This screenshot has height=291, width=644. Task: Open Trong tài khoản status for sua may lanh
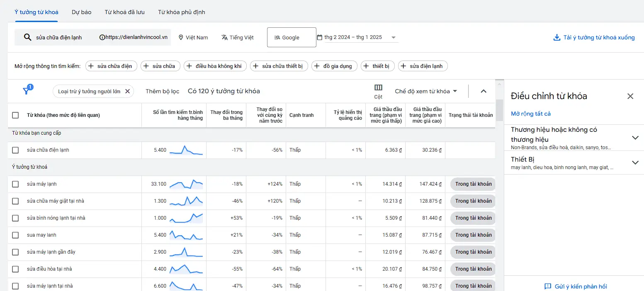pos(473,235)
